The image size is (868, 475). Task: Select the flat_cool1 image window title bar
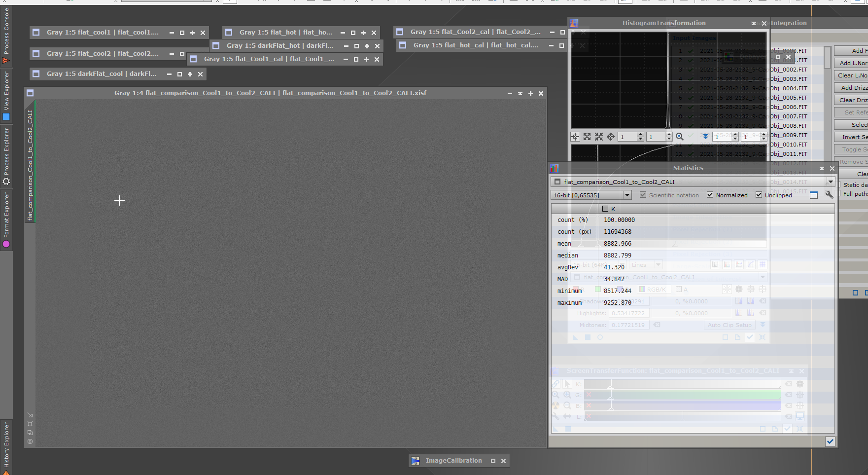103,33
